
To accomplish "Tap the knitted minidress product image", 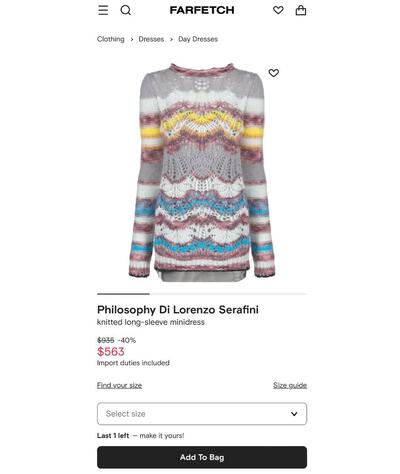I will (x=202, y=172).
